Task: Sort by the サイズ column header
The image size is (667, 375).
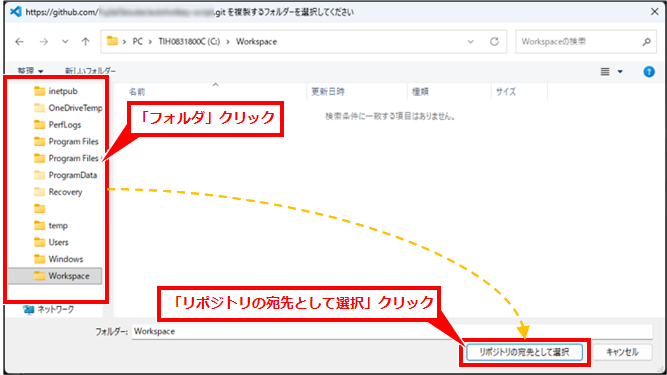Action: coord(506,91)
